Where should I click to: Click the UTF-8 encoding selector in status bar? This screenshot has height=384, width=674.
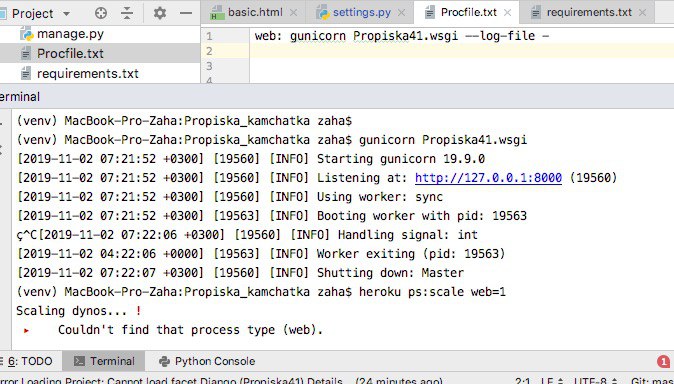(596, 380)
